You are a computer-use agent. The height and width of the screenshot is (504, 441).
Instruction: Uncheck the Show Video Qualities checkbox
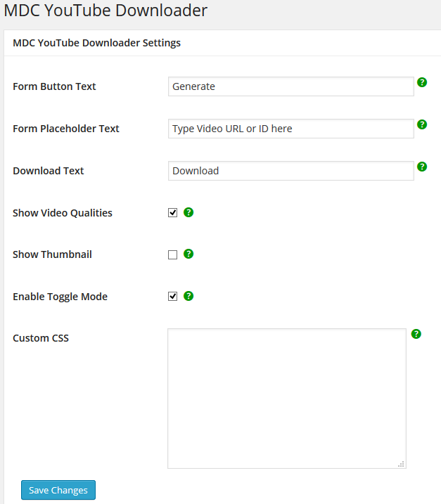click(173, 212)
